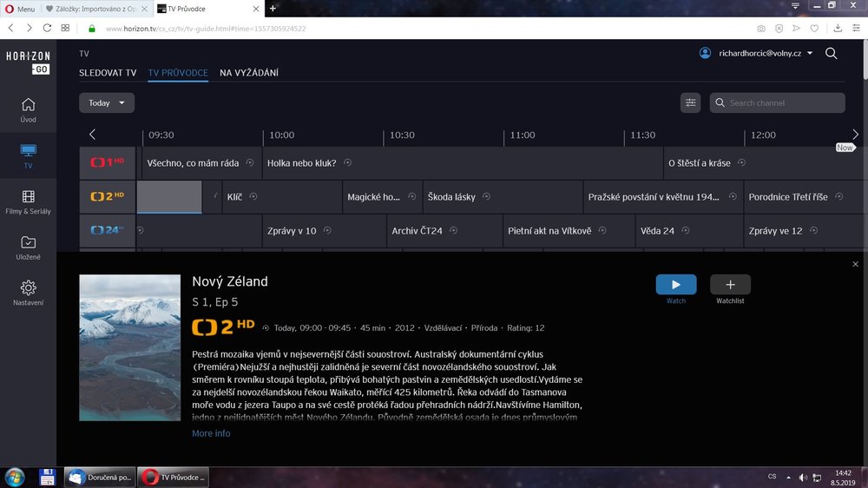The width and height of the screenshot is (868, 488).
Task: Close the programme detail panel
Action: (x=855, y=264)
